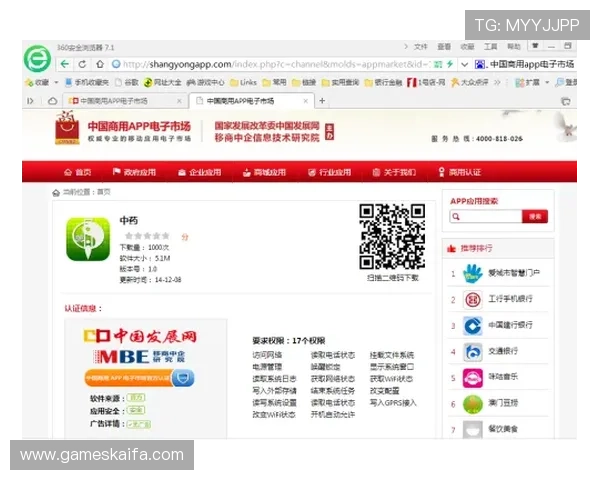600x480 pixels.
Task: Click the red 搜索 button
Action: pos(535,217)
